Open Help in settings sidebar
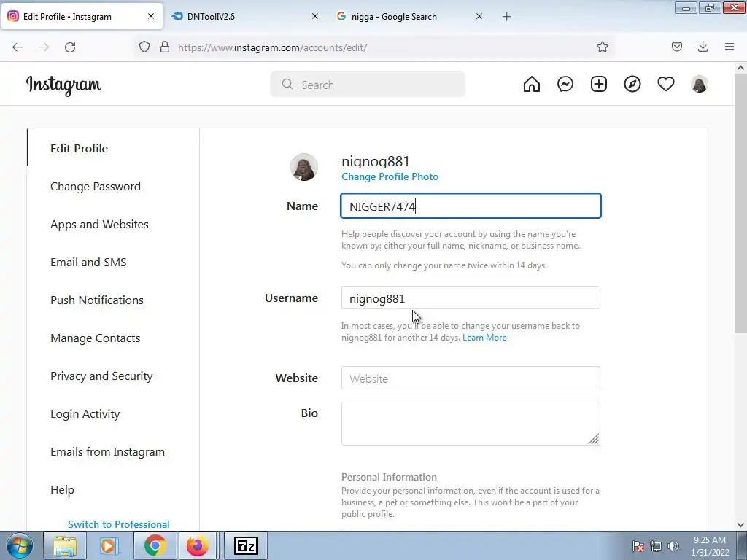 pyautogui.click(x=62, y=490)
